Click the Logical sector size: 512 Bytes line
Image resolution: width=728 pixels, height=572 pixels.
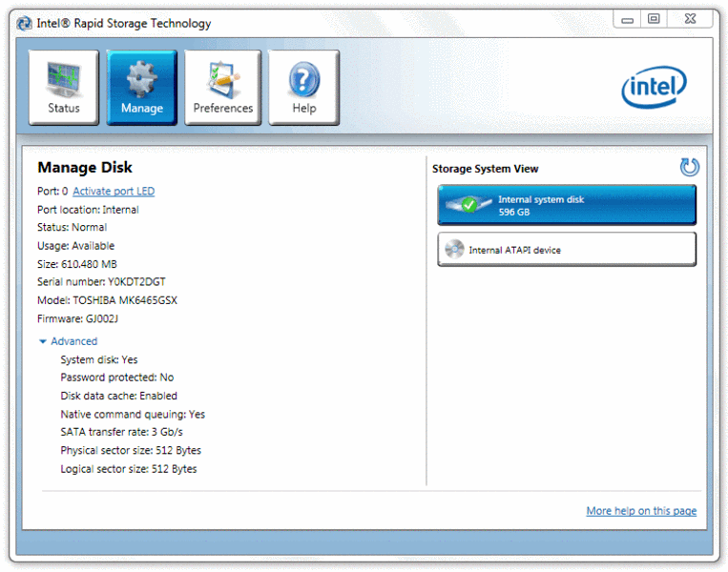[129, 469]
